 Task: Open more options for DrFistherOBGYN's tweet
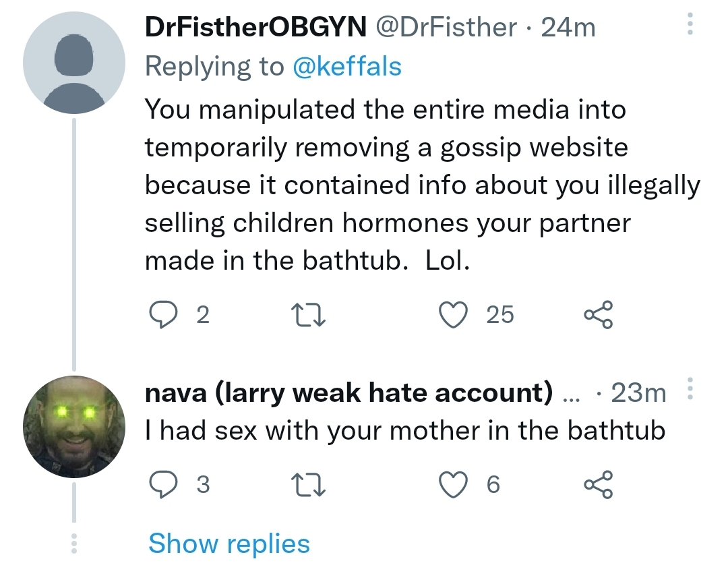690,24
